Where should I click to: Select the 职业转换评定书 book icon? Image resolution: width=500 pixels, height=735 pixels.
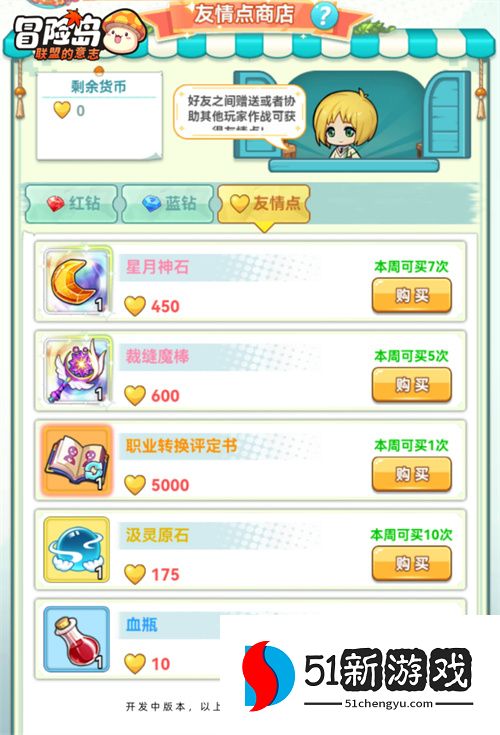[78, 460]
